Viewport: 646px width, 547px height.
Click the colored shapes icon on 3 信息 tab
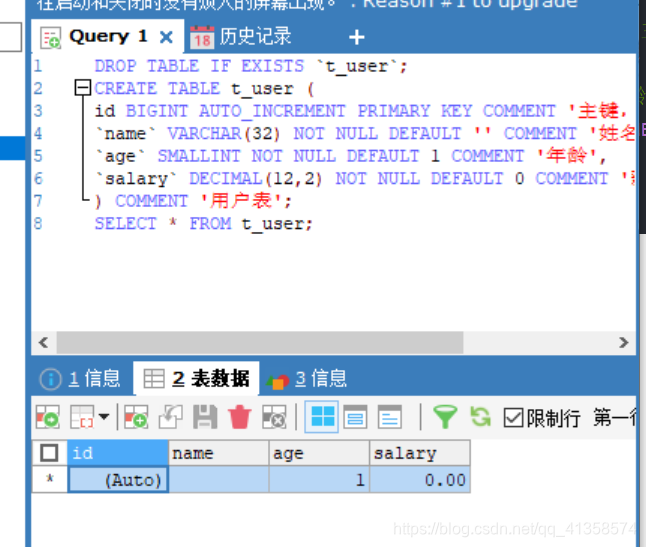[278, 381]
